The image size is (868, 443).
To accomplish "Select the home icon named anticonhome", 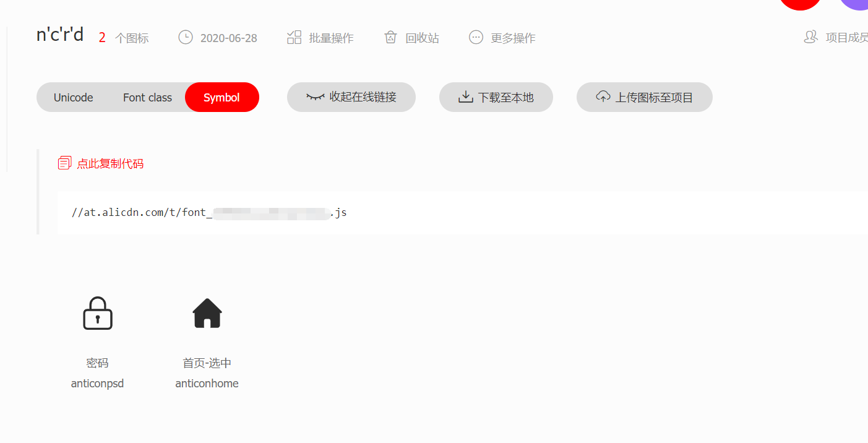I will [x=207, y=312].
